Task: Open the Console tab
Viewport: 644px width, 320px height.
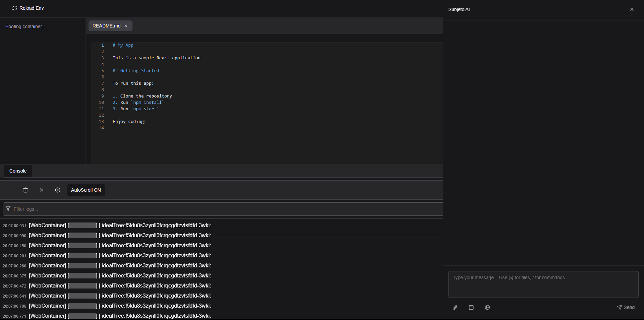Action: (x=18, y=171)
